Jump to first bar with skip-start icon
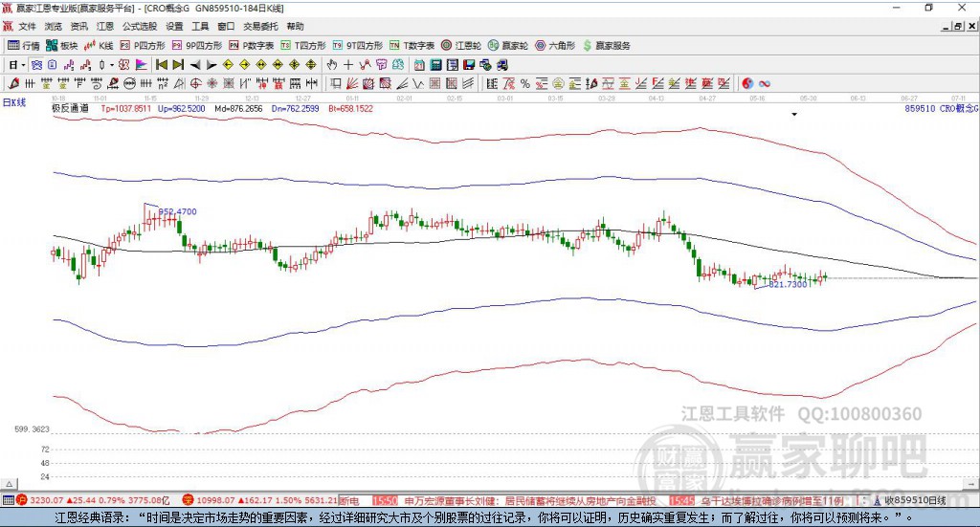Screen dimensions: 980x527 click(161, 65)
